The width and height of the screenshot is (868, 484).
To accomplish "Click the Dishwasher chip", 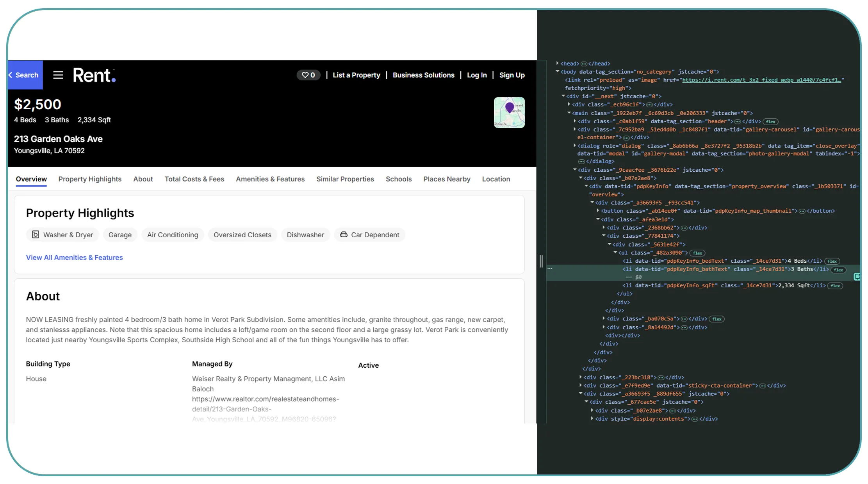I will [305, 235].
